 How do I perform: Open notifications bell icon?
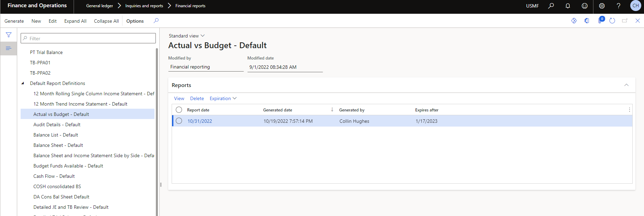point(568,6)
